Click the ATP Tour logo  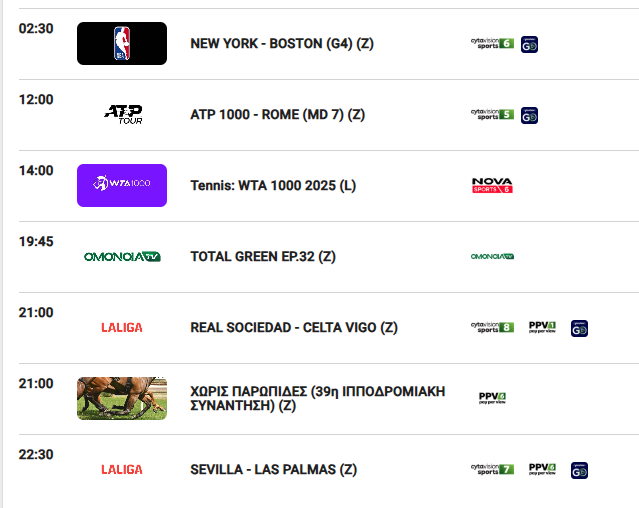[123, 114]
